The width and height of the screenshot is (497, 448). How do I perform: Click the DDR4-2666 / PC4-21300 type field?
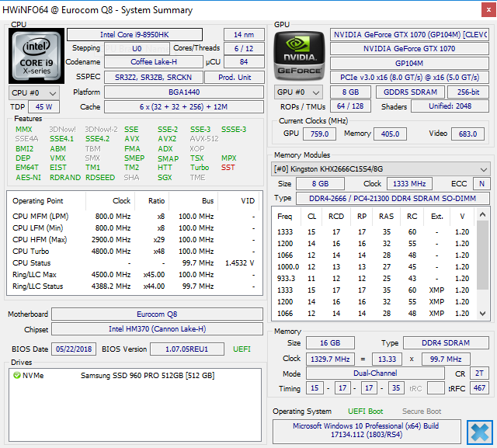(393, 198)
